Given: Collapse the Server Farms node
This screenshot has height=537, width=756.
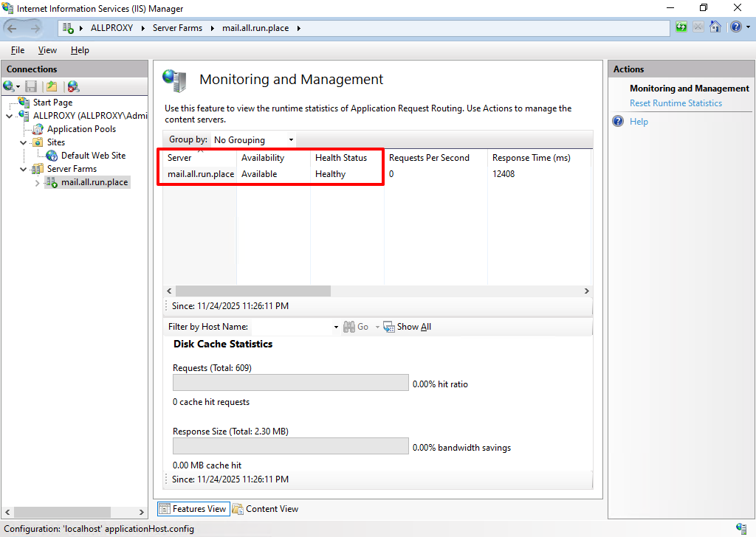Looking at the screenshot, I should point(23,169).
